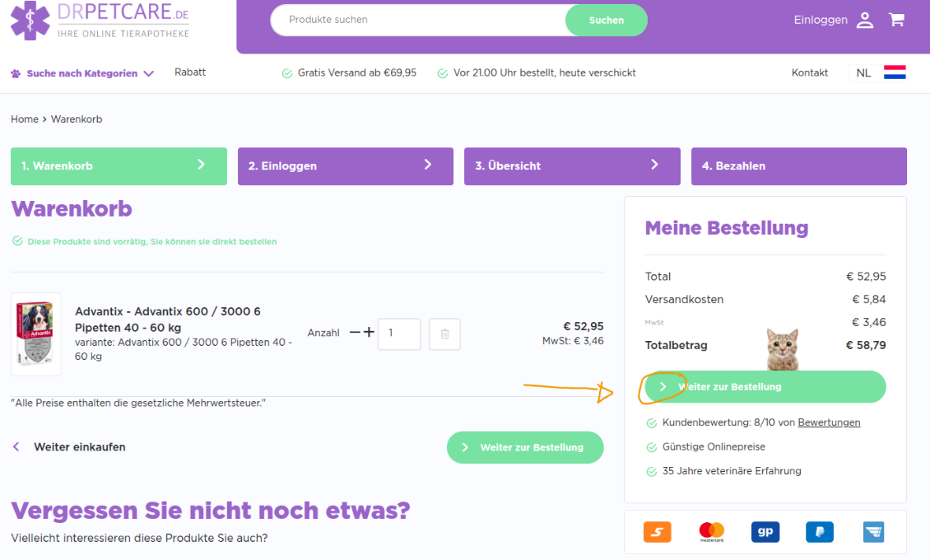
Task: Click the paw icon beside Suche nach Kategorien
Action: click(x=16, y=73)
